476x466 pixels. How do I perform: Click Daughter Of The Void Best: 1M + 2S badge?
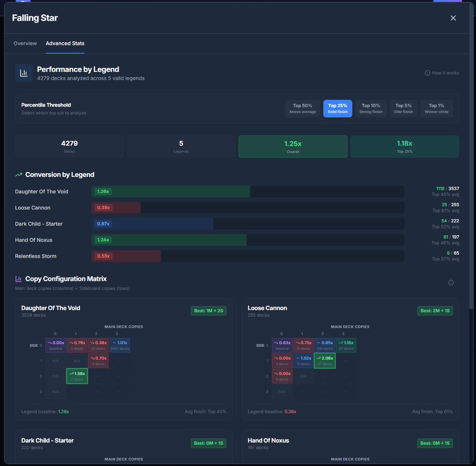pos(209,311)
